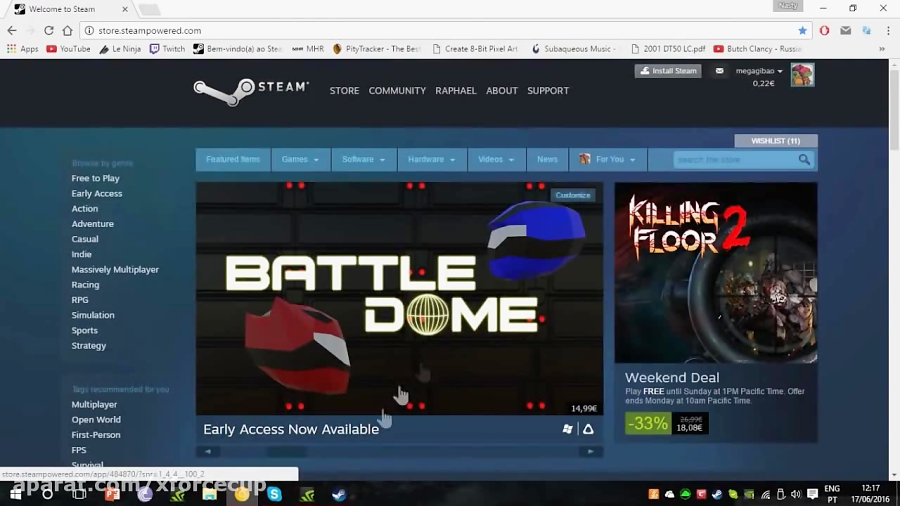Select the Early Access genre link
This screenshot has width=900, height=506.
[x=97, y=194]
